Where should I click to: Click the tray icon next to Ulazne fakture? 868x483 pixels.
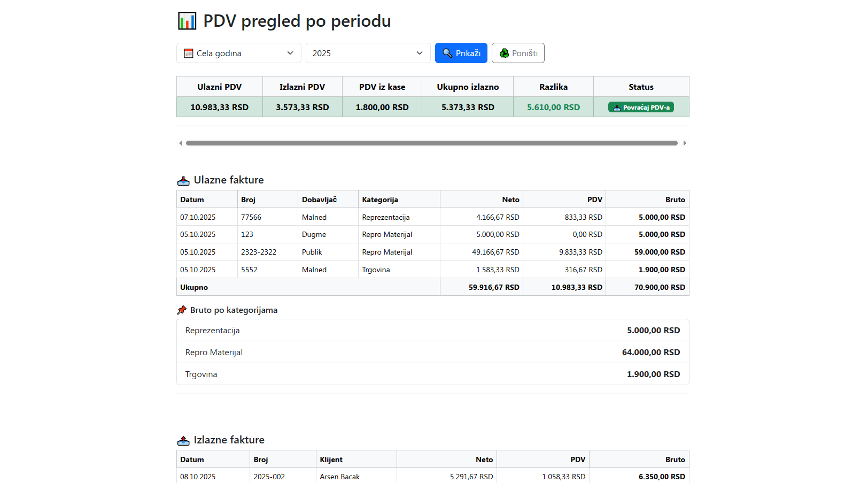183,180
